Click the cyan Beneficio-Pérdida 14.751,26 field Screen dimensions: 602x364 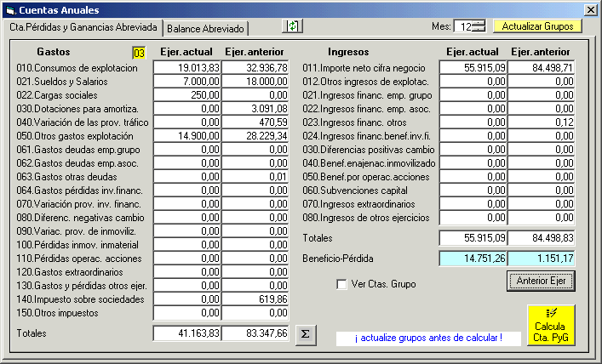click(473, 258)
